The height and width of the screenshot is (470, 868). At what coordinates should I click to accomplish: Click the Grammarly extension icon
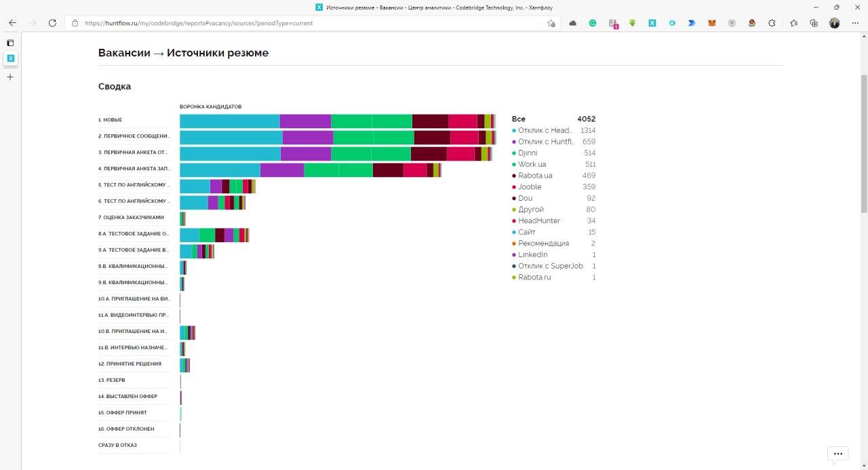pos(592,23)
